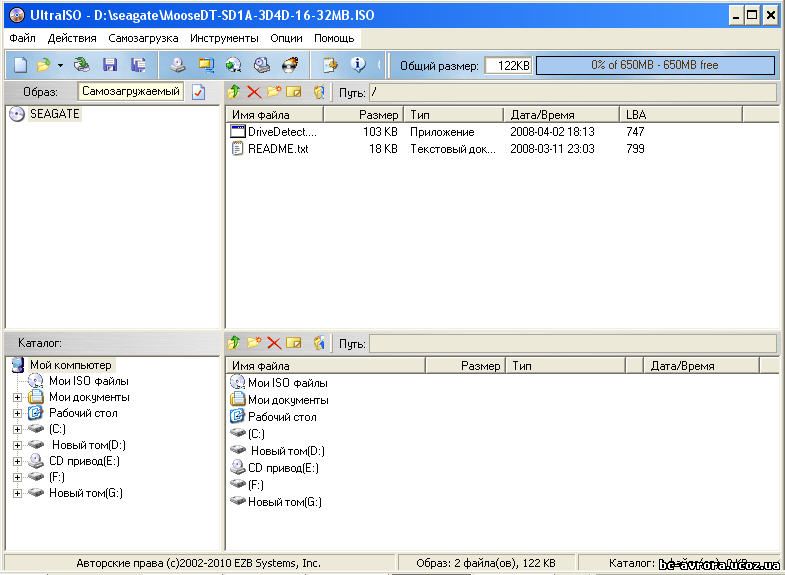
Task: Click add-to-image icon in catalog toolbar
Action: (x=319, y=343)
